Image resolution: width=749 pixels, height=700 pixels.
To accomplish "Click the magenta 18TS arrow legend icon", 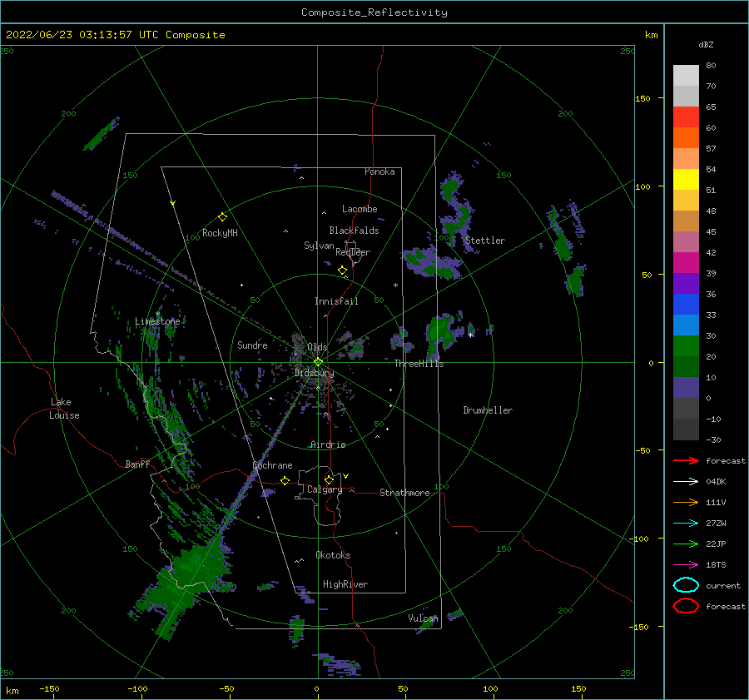I will tap(686, 565).
